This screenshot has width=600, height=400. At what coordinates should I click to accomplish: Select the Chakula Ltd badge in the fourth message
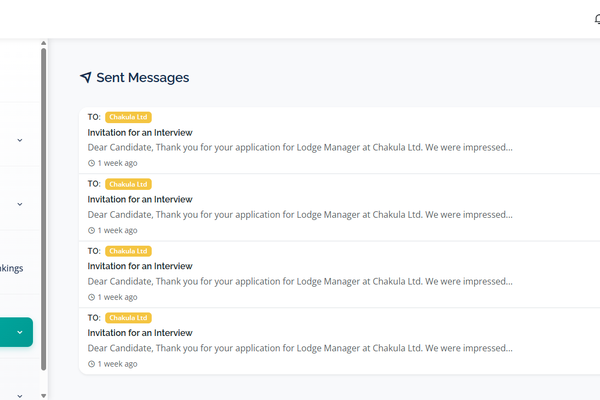(128, 318)
